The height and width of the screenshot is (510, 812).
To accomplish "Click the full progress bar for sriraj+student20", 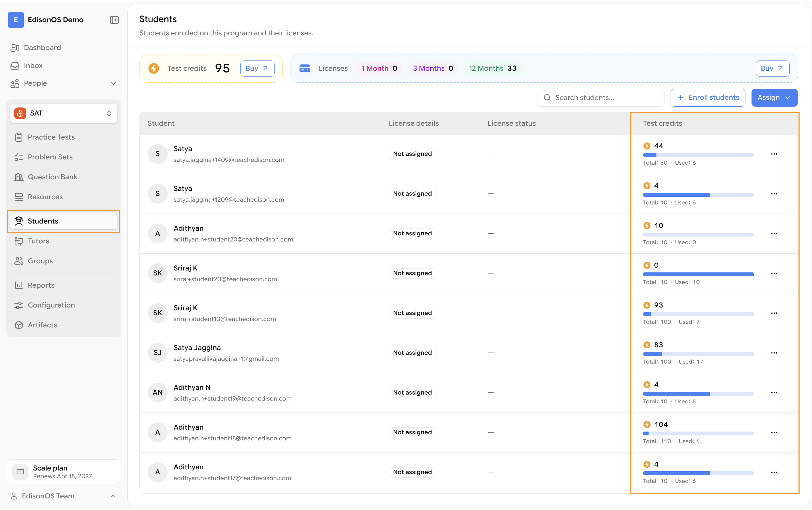I will pyautogui.click(x=698, y=275).
